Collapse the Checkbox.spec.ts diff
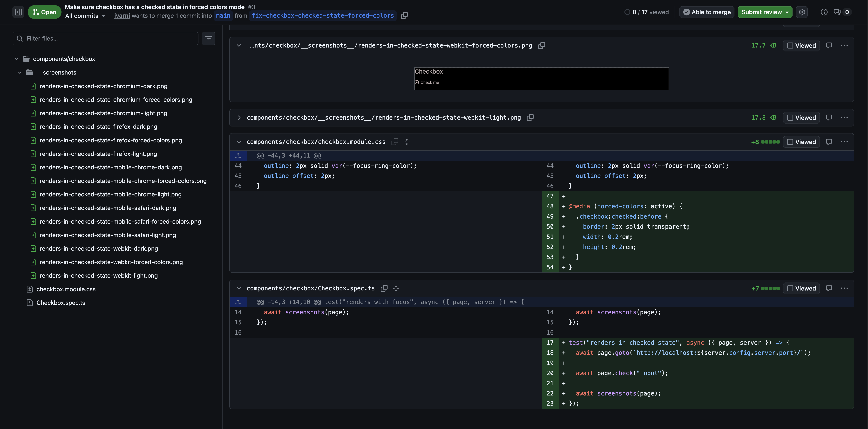This screenshot has height=429, width=868. tap(239, 289)
